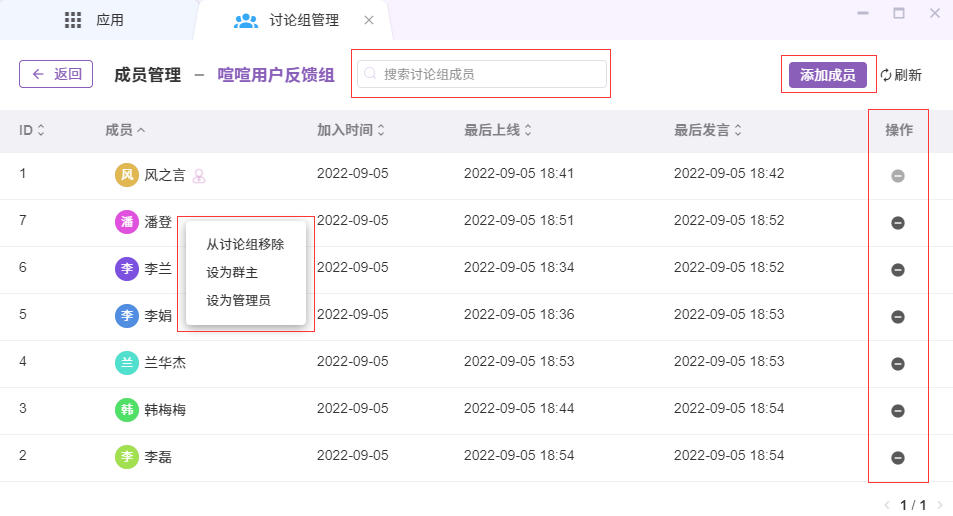Choose 从讨论组移除 from context menu

(x=246, y=244)
